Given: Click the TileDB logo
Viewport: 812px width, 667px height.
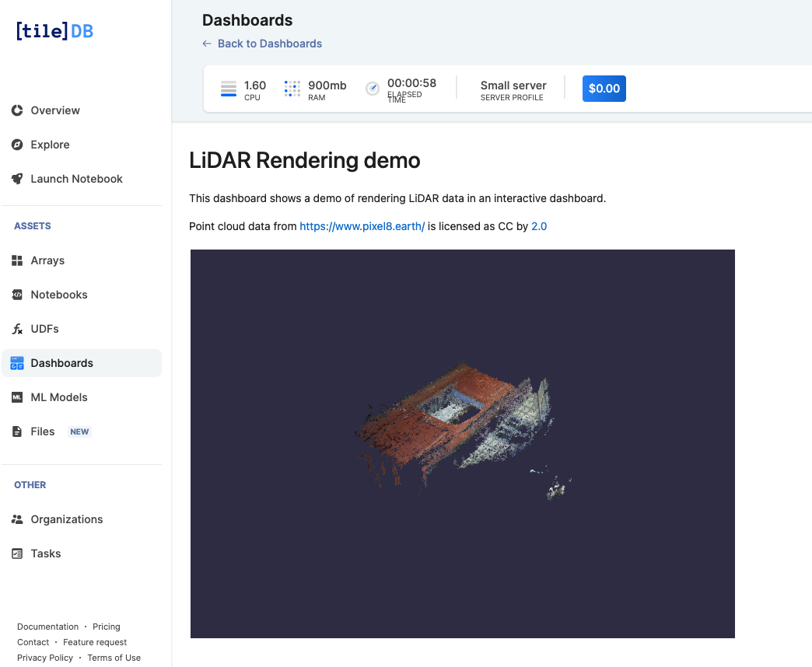Looking at the screenshot, I should click(54, 31).
